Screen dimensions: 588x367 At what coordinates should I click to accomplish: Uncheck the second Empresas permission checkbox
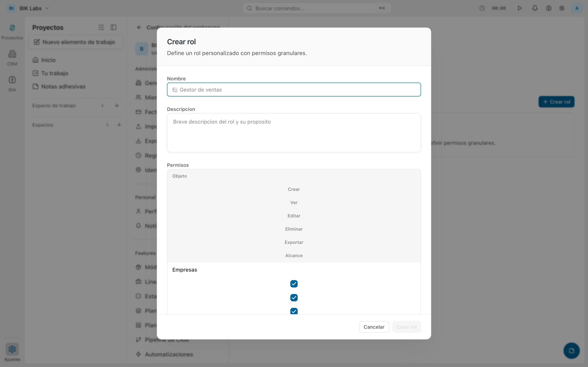pyautogui.click(x=294, y=298)
